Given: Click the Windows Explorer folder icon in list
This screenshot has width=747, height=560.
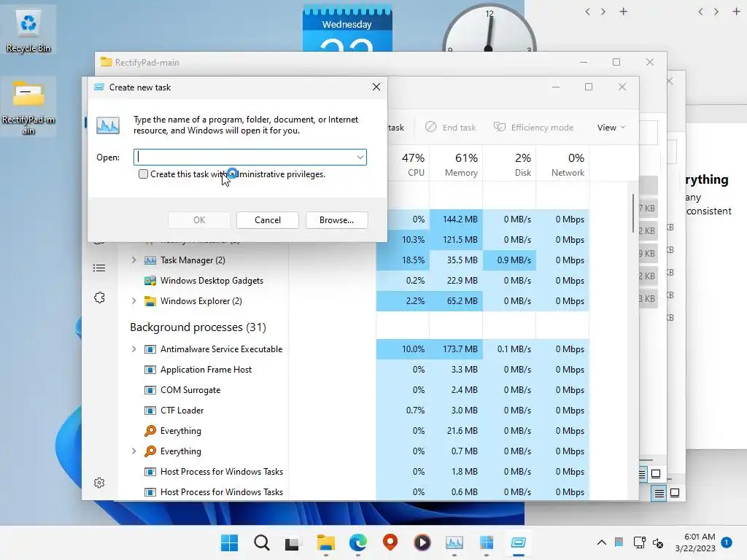Looking at the screenshot, I should pyautogui.click(x=150, y=301).
